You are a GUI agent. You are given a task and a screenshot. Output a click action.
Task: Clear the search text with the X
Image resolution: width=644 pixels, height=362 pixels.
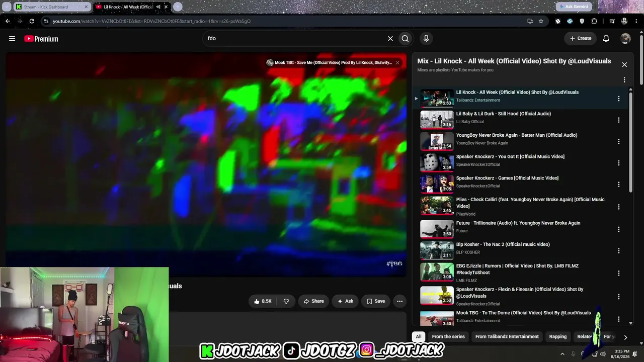tap(390, 38)
